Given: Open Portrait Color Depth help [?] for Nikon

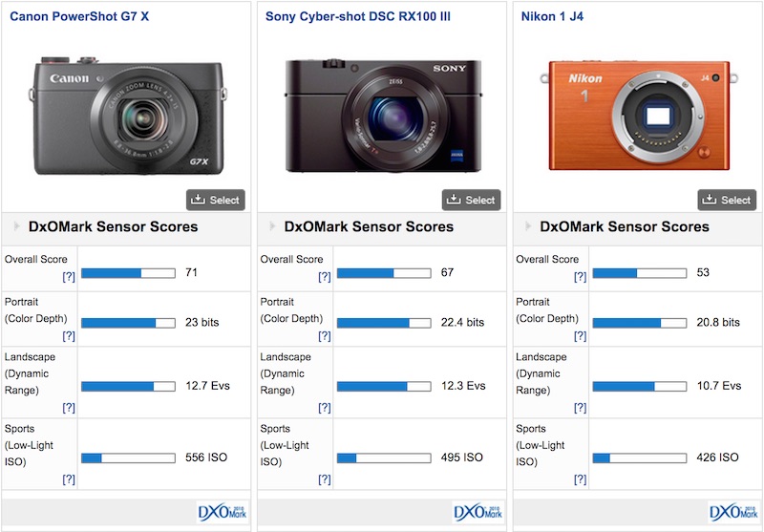Looking at the screenshot, I should point(581,335).
